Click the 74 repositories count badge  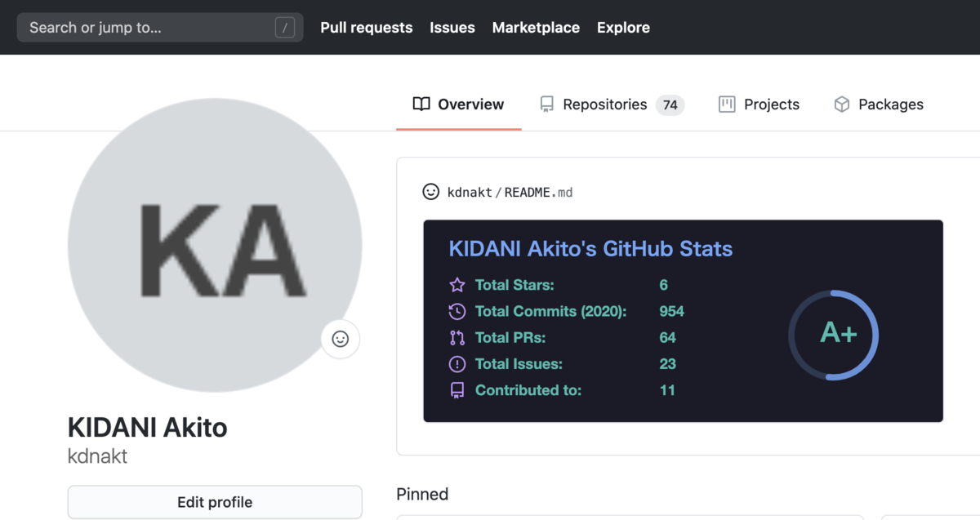(x=670, y=104)
